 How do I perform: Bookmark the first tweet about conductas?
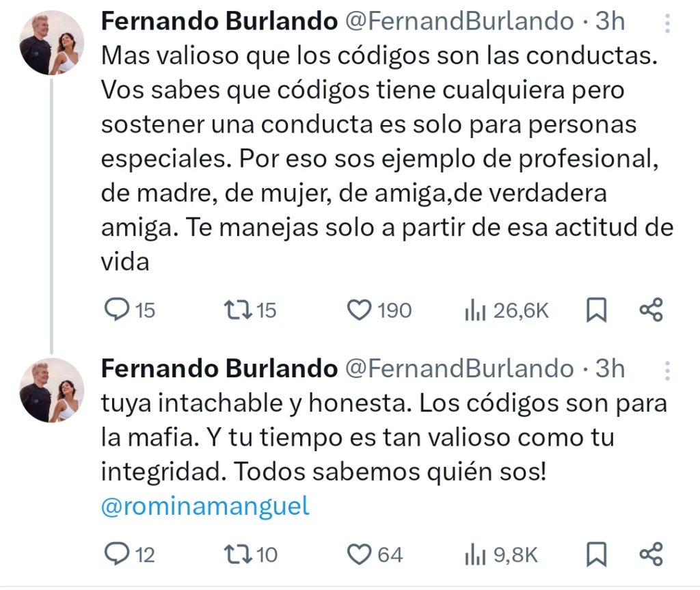coord(597,311)
